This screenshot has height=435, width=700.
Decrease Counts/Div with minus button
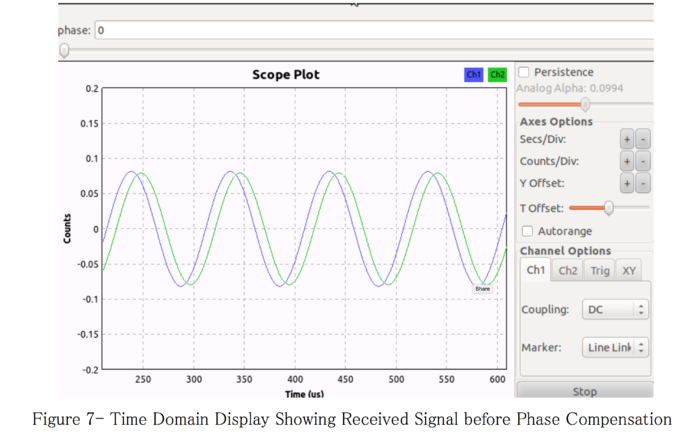tap(643, 162)
